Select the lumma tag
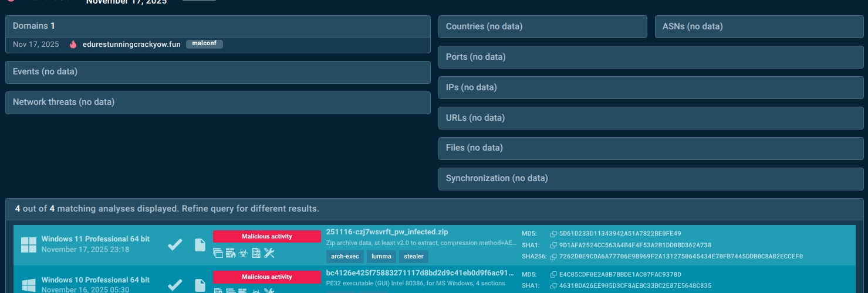Viewport: 868px width, 293px height. [x=381, y=257]
